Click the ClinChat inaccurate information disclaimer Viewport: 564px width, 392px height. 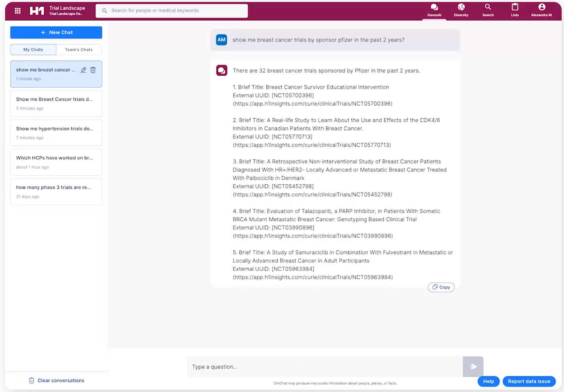335,383
